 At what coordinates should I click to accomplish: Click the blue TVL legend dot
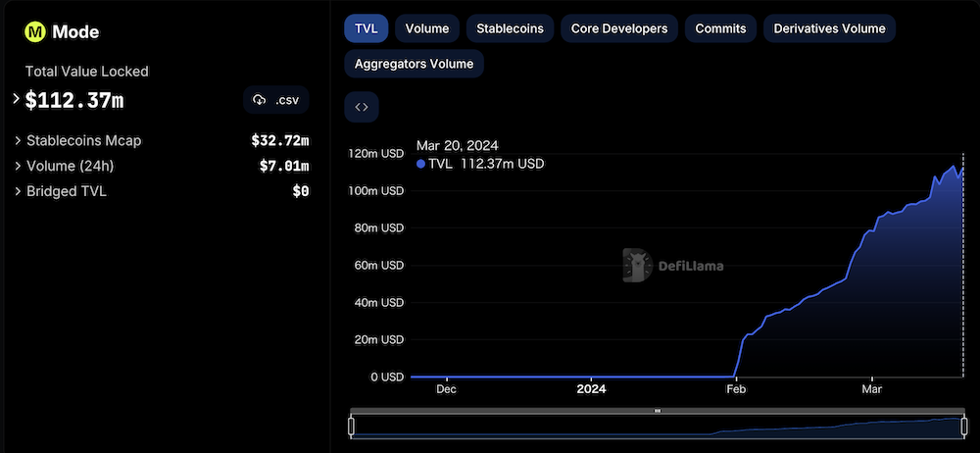421,164
